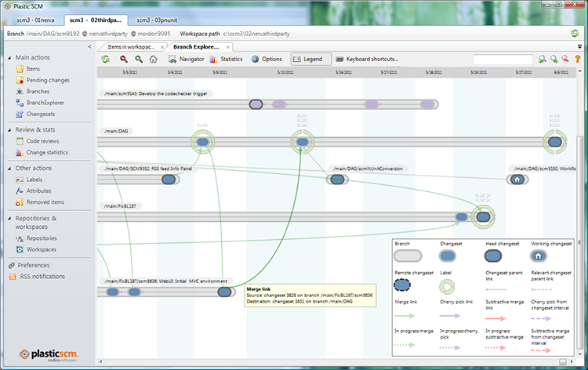
Task: Open Items in the sidebar
Action: point(28,69)
